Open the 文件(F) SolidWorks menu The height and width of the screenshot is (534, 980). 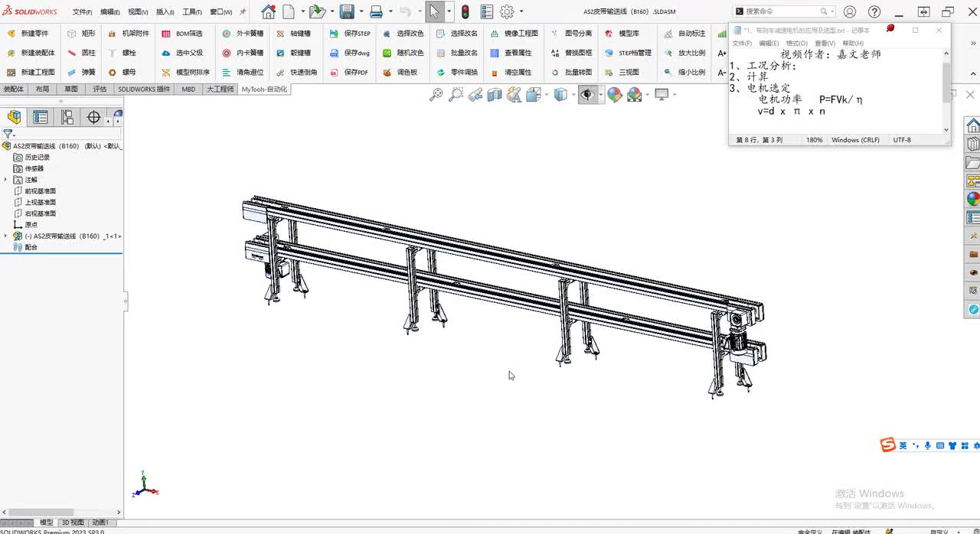82,12
